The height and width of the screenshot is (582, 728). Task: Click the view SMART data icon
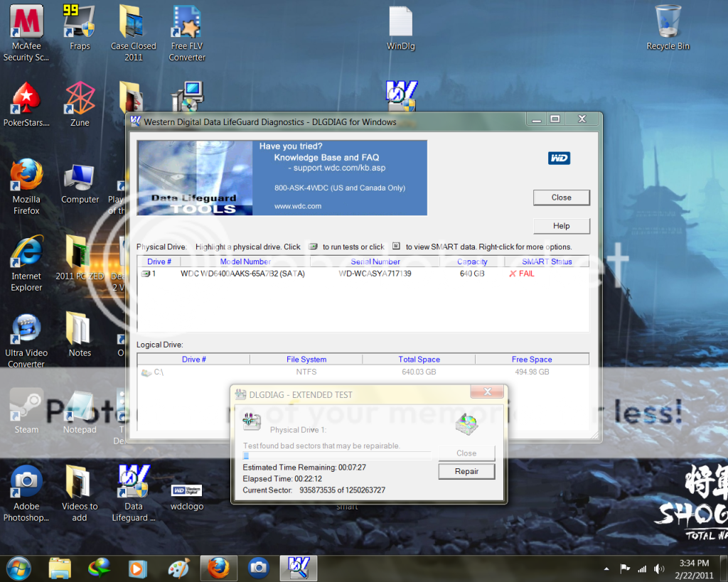coord(396,246)
